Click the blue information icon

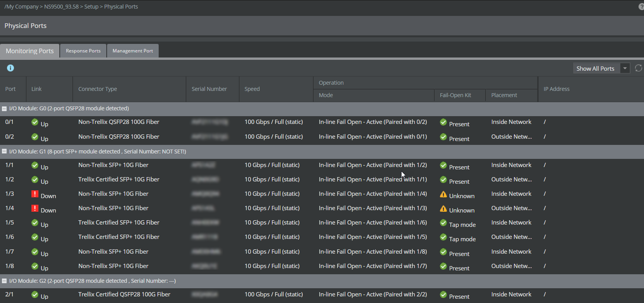coord(10,68)
